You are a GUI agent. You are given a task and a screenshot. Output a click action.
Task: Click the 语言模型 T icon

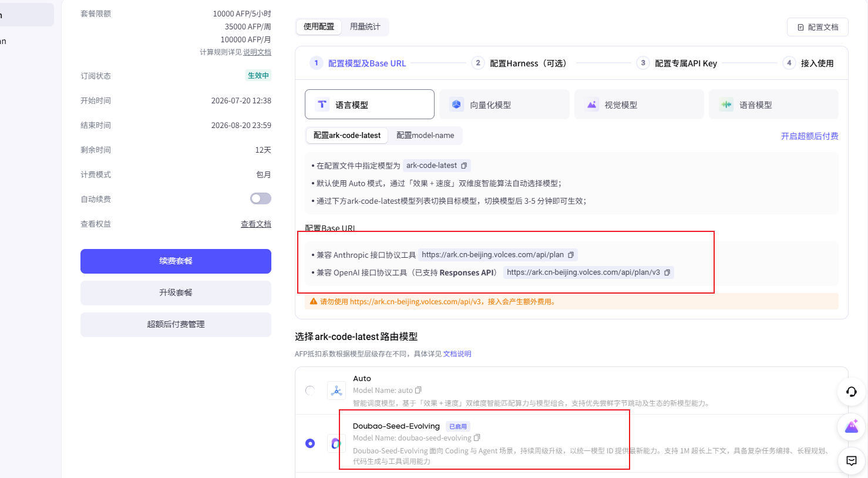[322, 105]
